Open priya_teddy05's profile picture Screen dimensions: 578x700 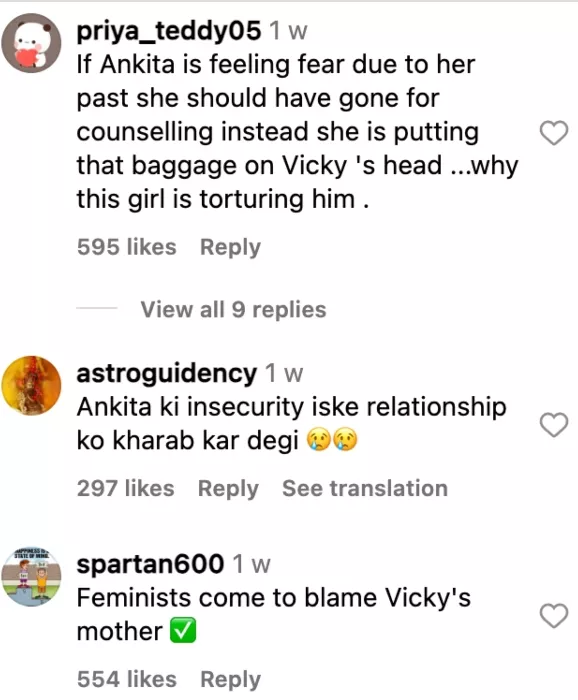31,43
